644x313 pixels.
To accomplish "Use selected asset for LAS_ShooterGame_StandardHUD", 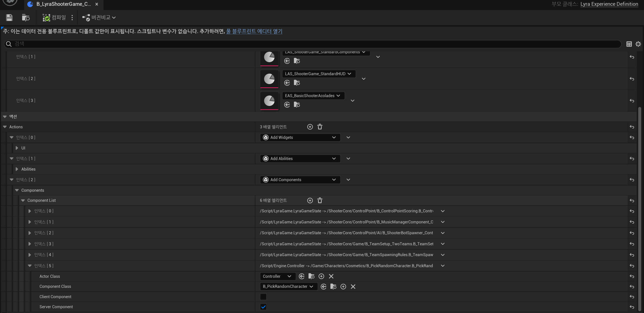I will pos(287,83).
